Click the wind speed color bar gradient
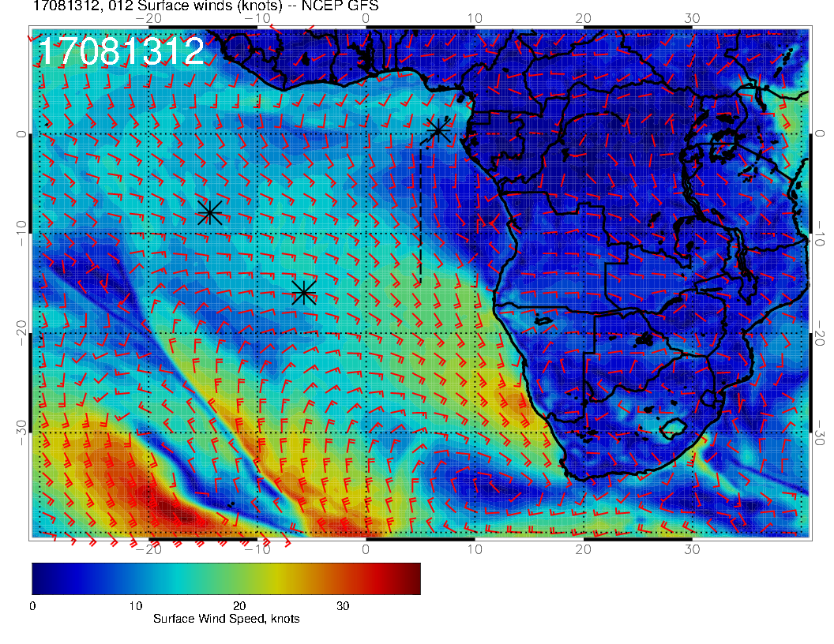This screenshot has width=834, height=644. (x=226, y=578)
